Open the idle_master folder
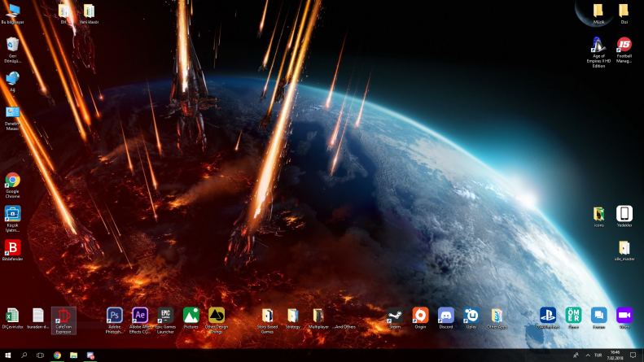644x362 pixels. (x=624, y=251)
